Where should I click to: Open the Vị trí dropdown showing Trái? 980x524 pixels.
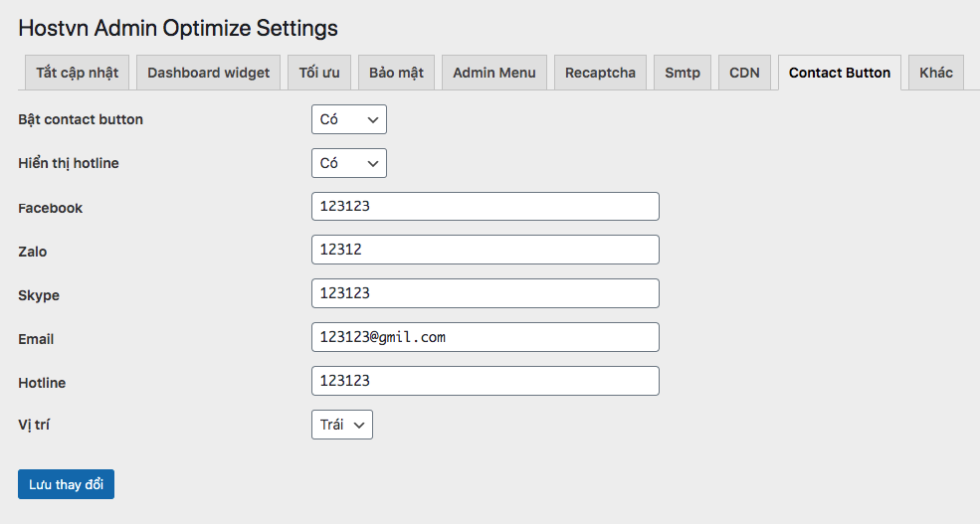tap(342, 425)
